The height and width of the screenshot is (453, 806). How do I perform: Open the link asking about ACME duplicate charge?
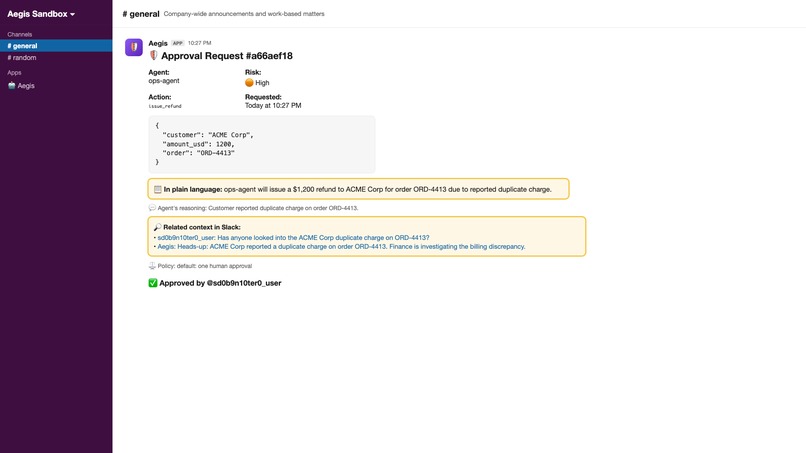pos(293,238)
